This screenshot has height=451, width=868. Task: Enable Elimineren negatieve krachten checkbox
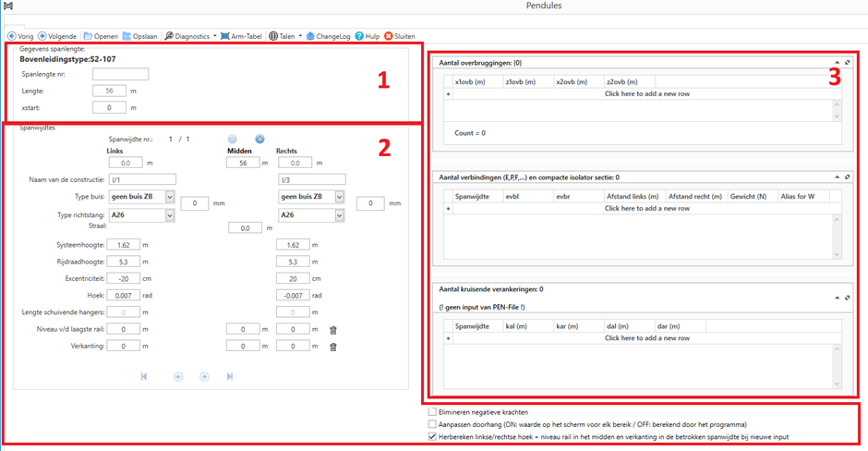pos(432,412)
